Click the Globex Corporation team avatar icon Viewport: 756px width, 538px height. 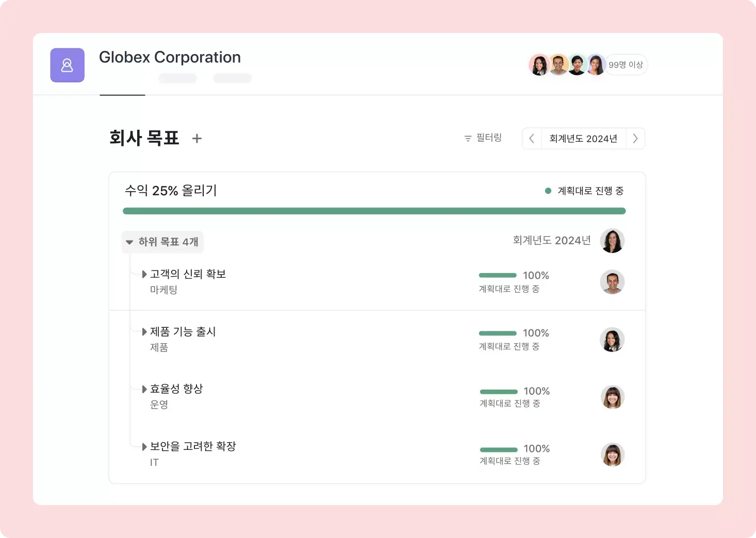[67, 65]
